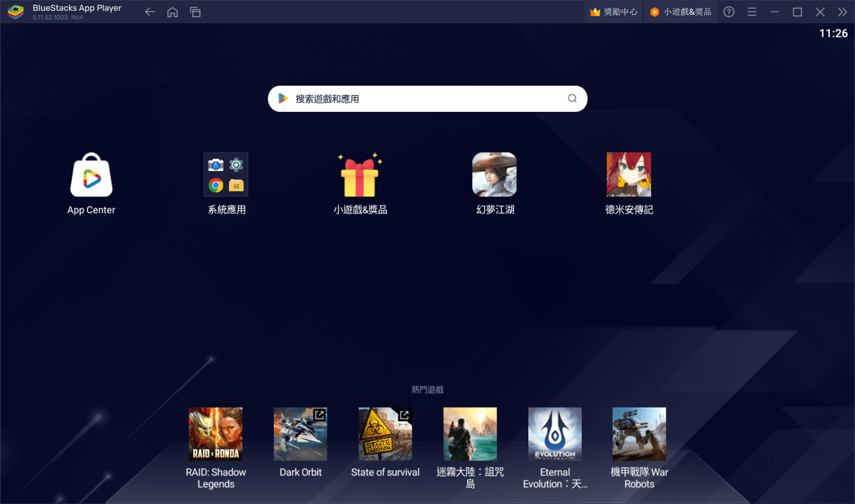Open the App Center icon

(x=91, y=175)
